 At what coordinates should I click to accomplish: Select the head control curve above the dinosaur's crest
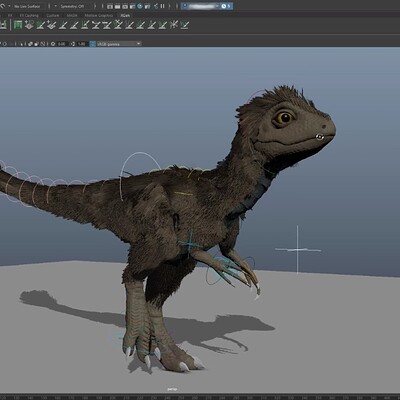pos(255,93)
